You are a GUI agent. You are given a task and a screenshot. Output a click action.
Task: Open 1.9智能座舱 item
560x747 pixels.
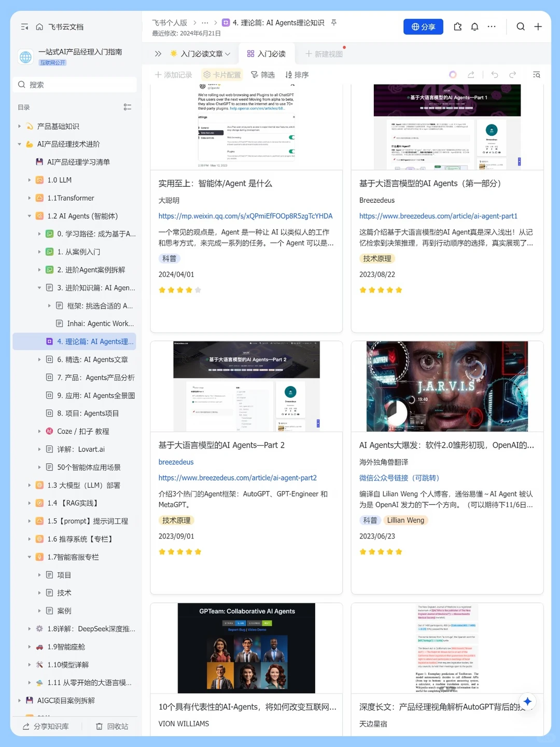66,647
